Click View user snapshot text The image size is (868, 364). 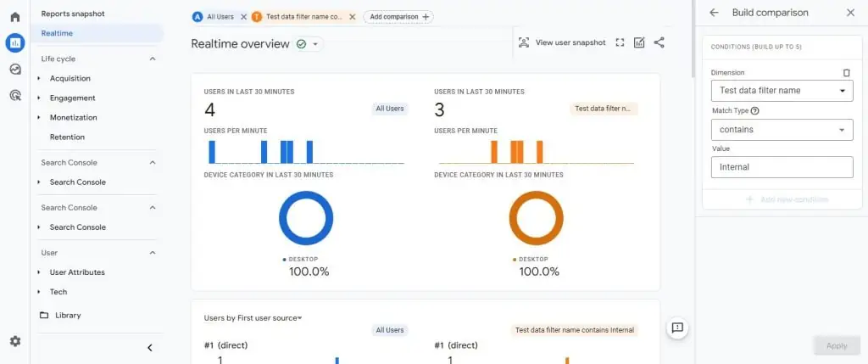pyautogui.click(x=570, y=42)
